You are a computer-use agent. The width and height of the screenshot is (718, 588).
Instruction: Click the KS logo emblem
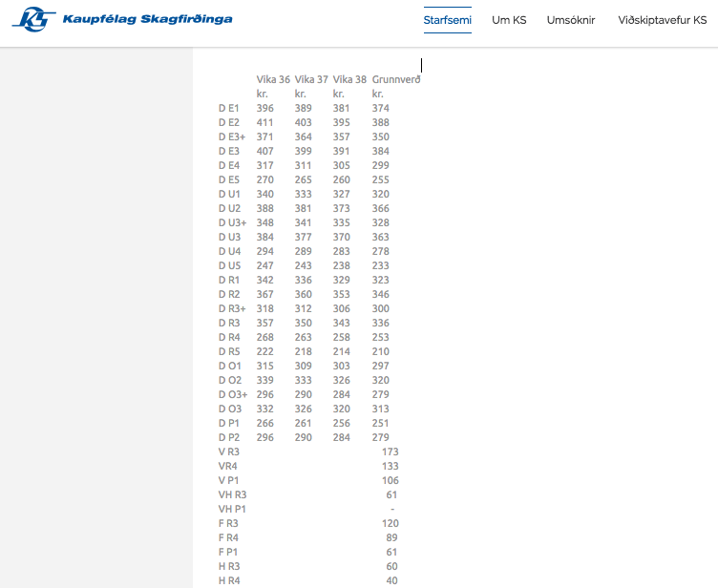(x=34, y=19)
